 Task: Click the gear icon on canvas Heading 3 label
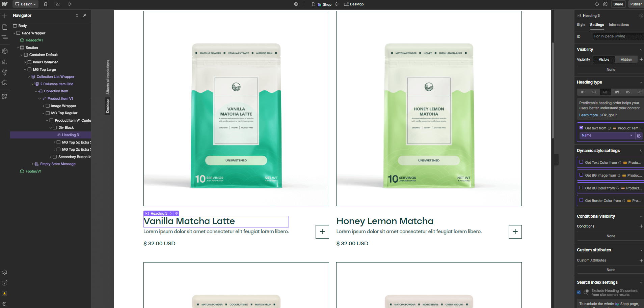(x=177, y=213)
